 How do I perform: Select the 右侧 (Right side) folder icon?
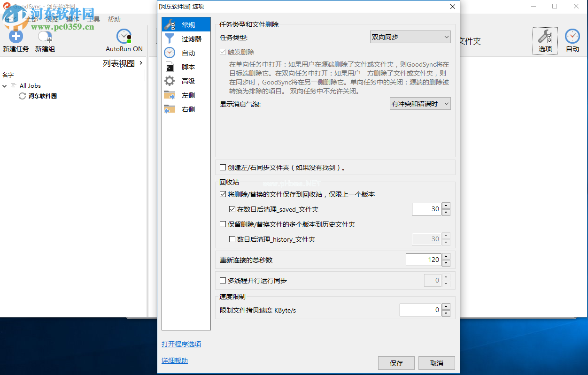tap(170, 109)
